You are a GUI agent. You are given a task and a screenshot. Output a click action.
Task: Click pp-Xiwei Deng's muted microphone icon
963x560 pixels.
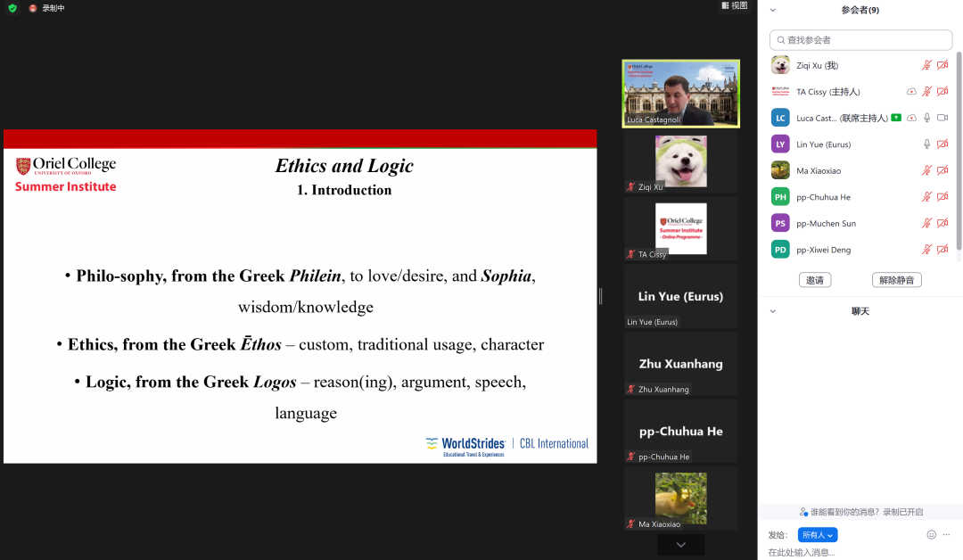tap(926, 250)
